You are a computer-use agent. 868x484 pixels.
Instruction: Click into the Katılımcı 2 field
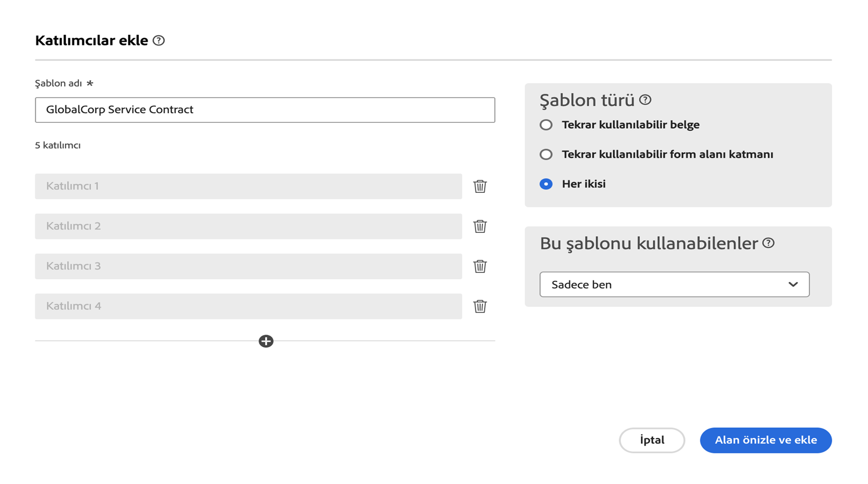coord(248,226)
